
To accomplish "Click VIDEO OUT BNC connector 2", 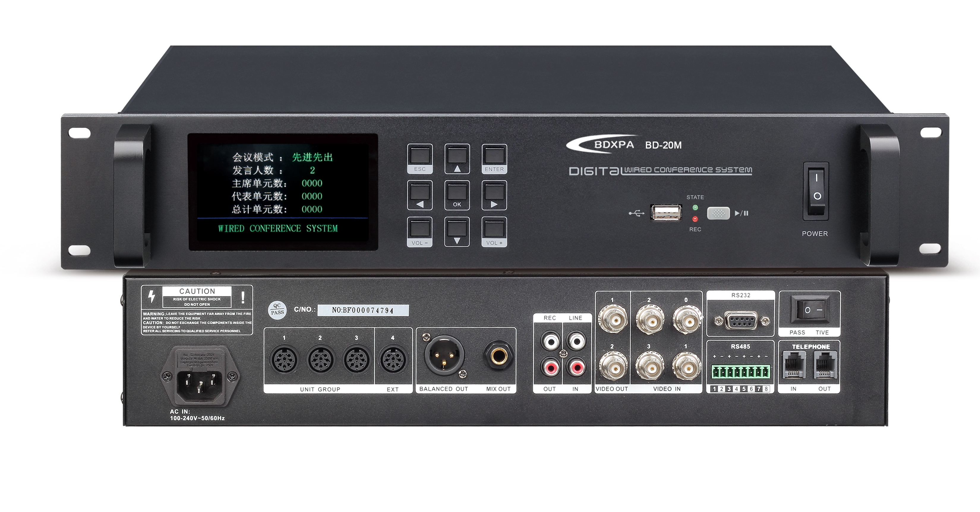I will 613,366.
